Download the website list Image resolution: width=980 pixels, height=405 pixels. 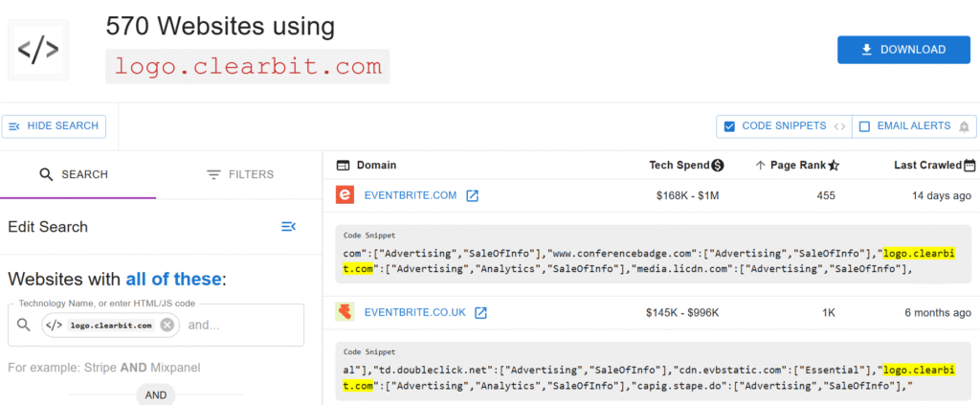(x=903, y=50)
